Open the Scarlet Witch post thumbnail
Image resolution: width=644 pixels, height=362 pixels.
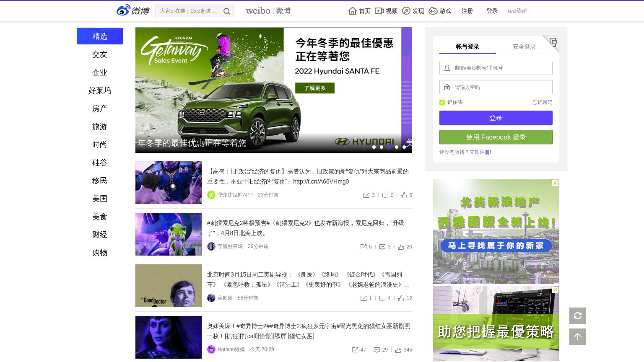(169, 337)
